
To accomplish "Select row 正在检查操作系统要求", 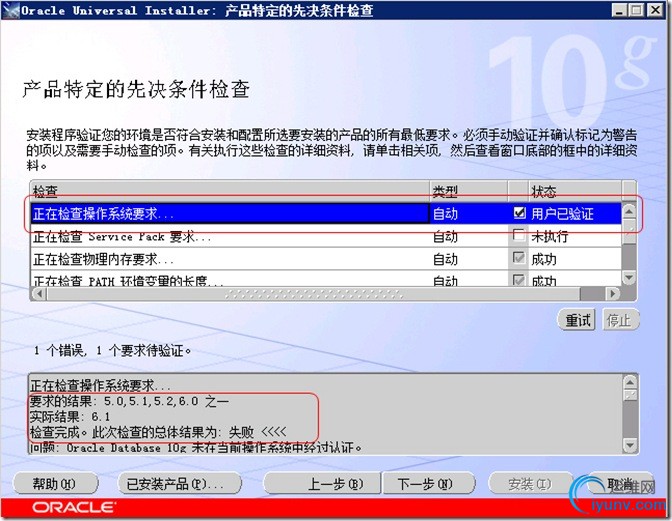I will tap(326, 213).
